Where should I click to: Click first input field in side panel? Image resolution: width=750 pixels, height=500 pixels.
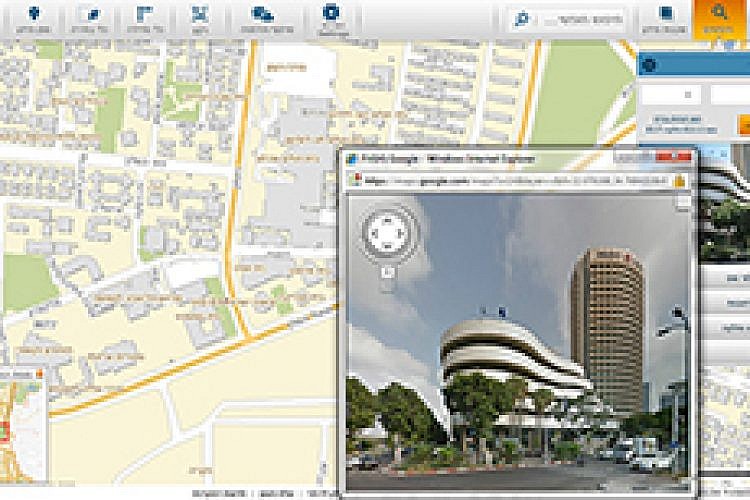pos(670,94)
